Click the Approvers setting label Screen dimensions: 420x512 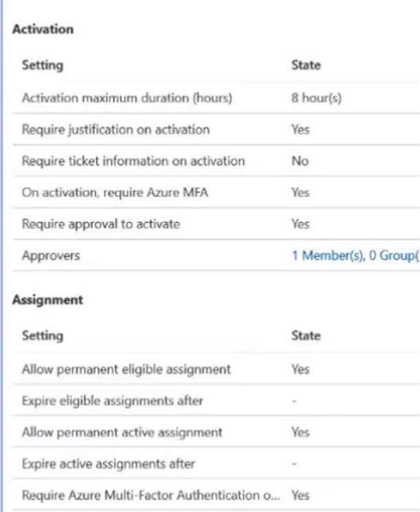coord(51,255)
